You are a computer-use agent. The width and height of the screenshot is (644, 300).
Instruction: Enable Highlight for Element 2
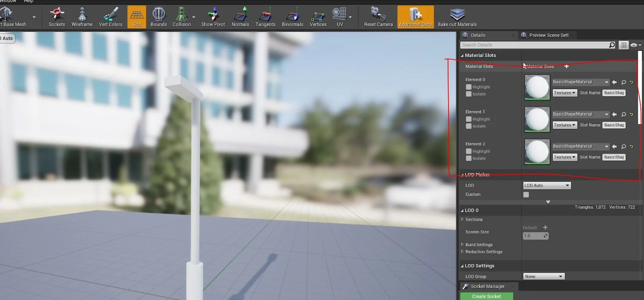point(468,151)
